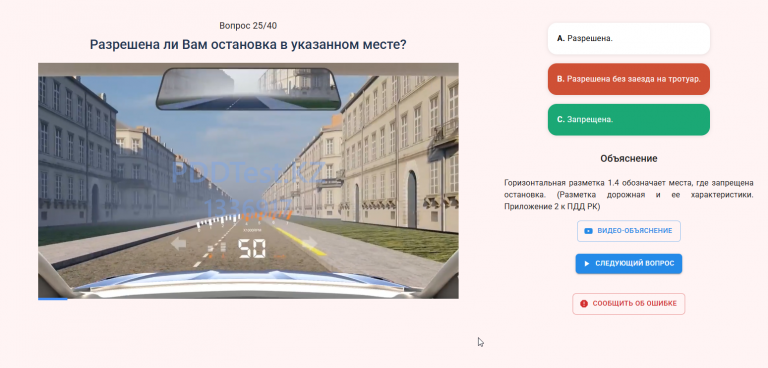Report a mistake with Сообщить об ошибке
This screenshot has width=768, height=368.
point(628,304)
